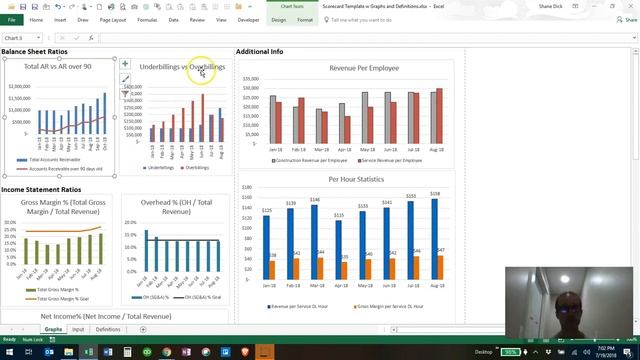Image resolution: width=640 pixels, height=360 pixels.
Task: Click the Desktop toolbar label in taskbar
Action: pos(483,352)
